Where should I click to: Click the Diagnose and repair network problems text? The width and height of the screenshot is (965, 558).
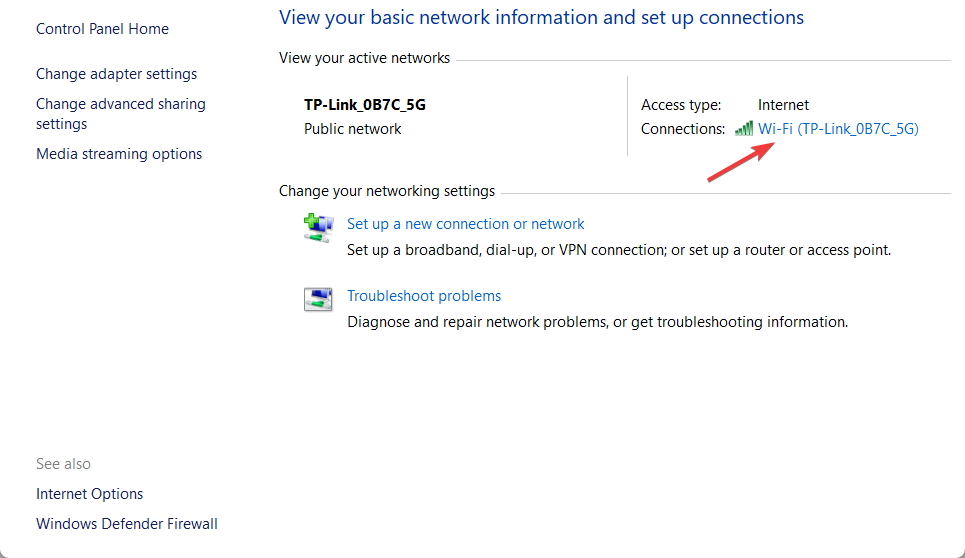(597, 322)
